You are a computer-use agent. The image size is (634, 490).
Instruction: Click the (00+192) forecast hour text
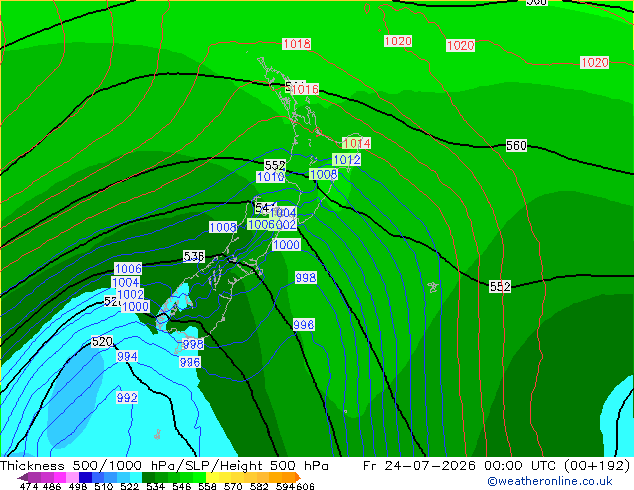click(597, 466)
